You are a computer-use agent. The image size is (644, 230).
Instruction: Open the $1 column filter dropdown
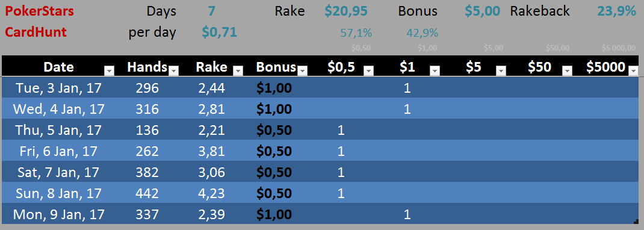pyautogui.click(x=435, y=70)
